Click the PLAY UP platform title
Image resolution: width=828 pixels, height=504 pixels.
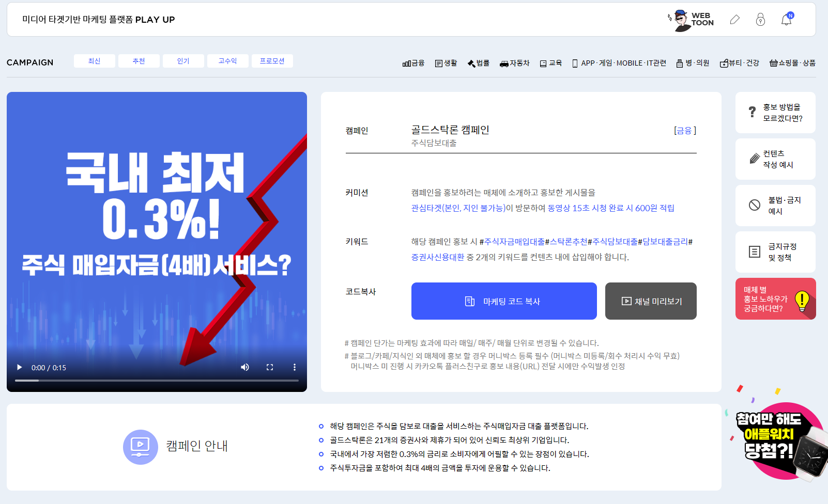(x=99, y=20)
